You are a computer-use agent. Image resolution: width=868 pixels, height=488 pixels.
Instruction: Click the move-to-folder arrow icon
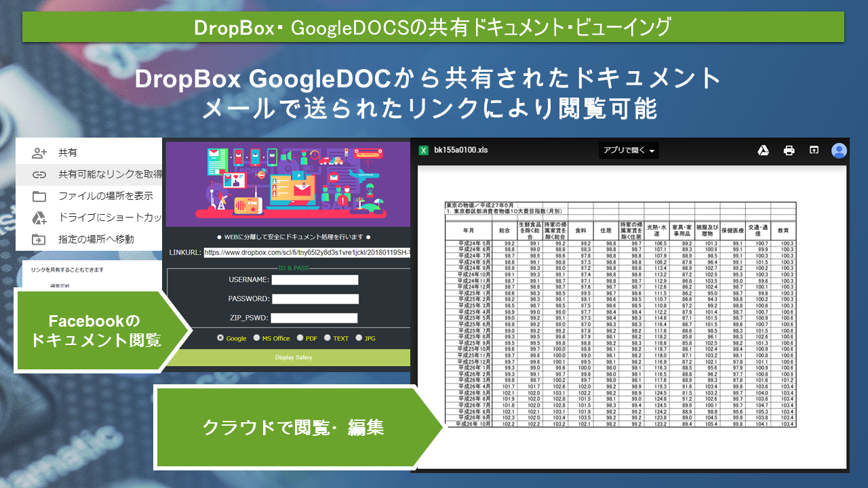39,239
